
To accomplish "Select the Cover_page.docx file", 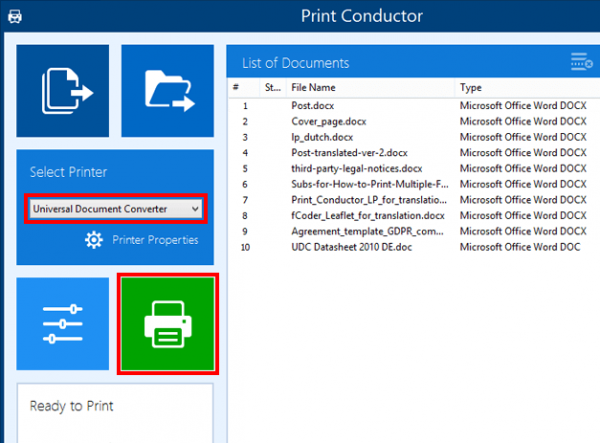I will tap(329, 122).
